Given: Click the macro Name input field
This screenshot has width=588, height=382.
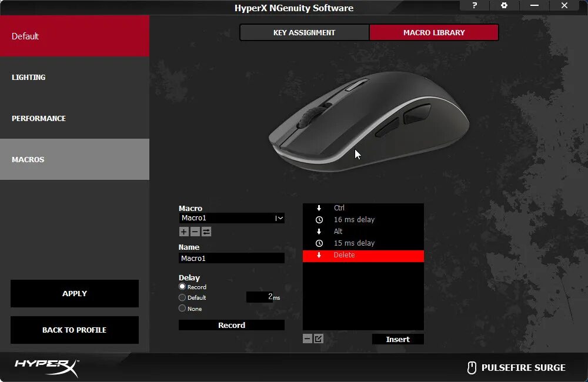Looking at the screenshot, I should (231, 258).
